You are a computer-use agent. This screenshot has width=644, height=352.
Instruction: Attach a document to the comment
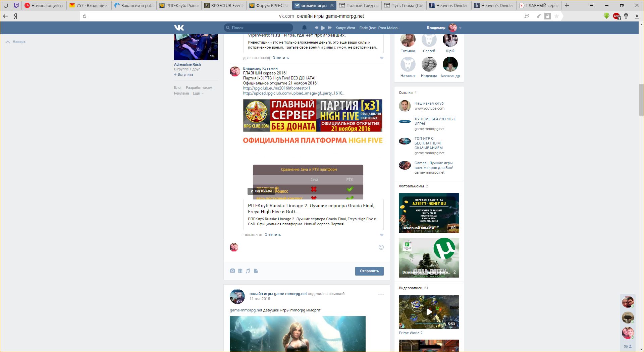(256, 271)
